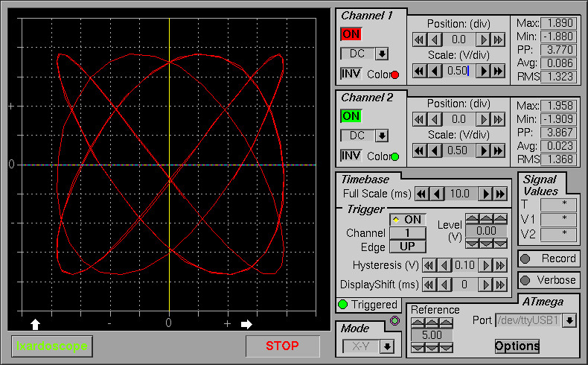Viewport: 588px width, 365px height.
Task: Toggle Channel 2 green ON button
Action: coord(351,116)
